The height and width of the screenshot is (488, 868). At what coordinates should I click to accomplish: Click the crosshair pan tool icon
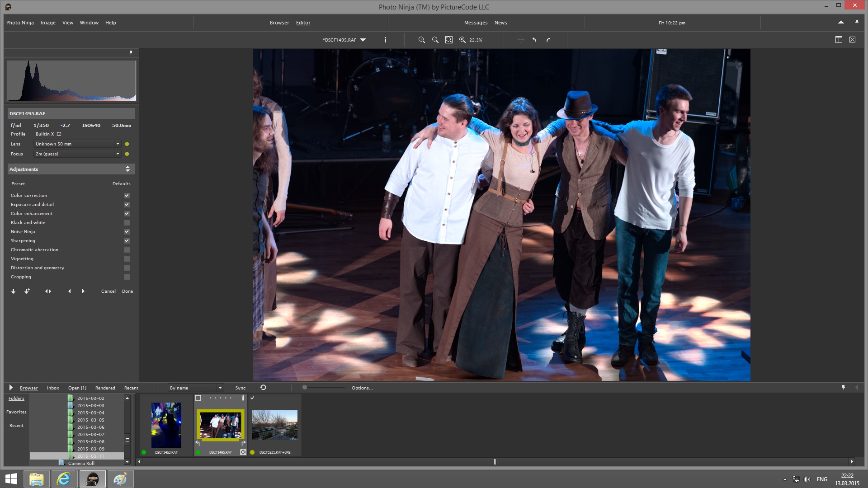[x=521, y=40]
